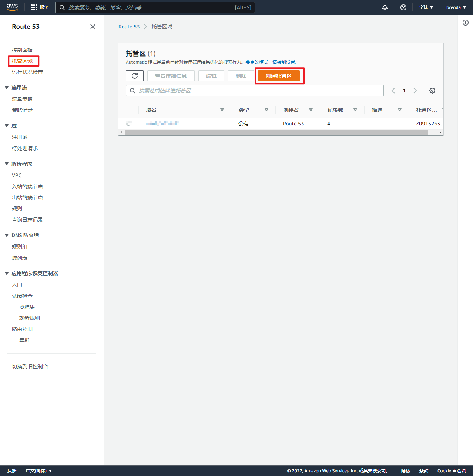The height and width of the screenshot is (476, 473).
Task: Open VPC under 解析程序
Action: point(17,175)
